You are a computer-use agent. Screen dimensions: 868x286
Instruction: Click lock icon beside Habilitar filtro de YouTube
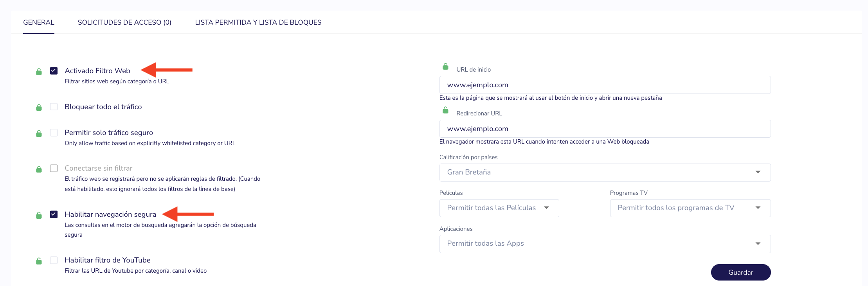pyautogui.click(x=39, y=261)
